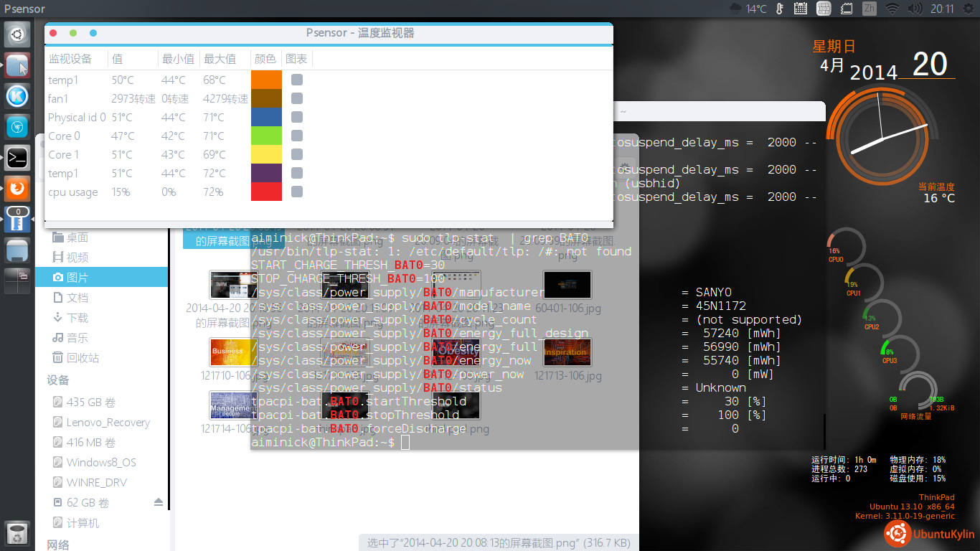Launch Firefox from the launcher
Screen dimensions: 980x551
coord(17,189)
